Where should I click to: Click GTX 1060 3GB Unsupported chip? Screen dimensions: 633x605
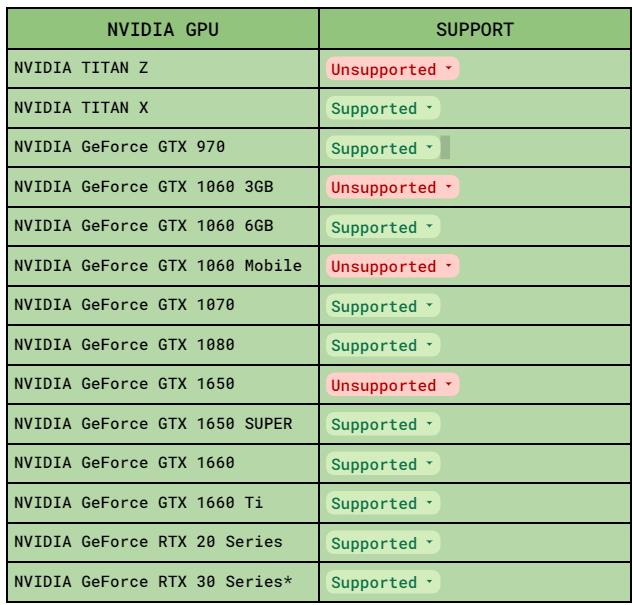(x=392, y=188)
